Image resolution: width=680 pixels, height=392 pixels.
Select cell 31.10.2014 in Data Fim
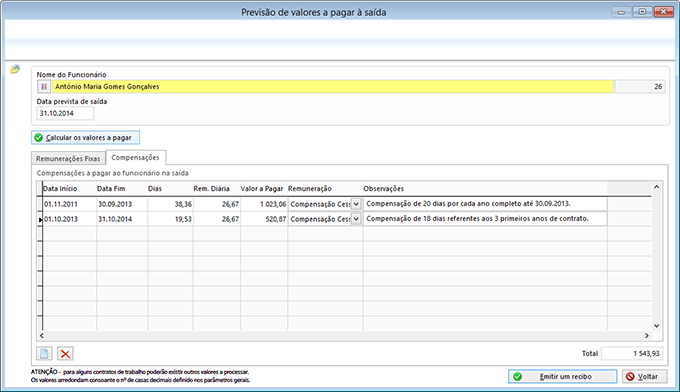122,219
